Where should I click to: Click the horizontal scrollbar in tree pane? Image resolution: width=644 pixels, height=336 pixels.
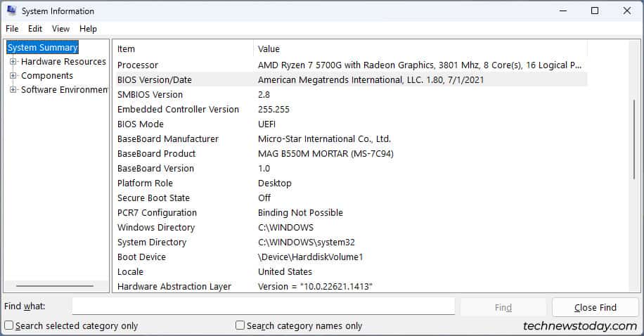coord(55,286)
